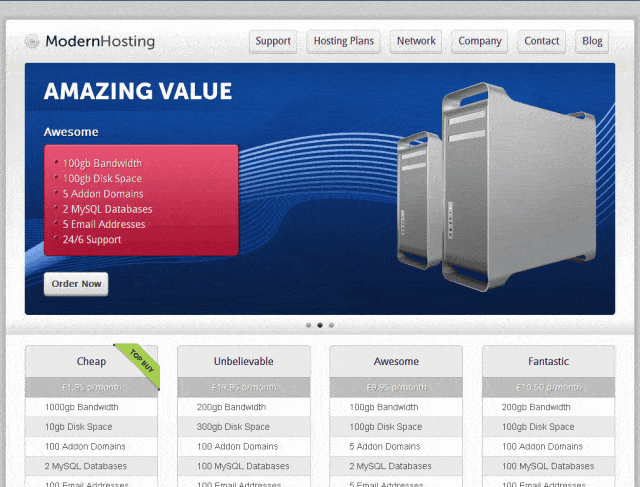Go to the Contact page
The width and height of the screenshot is (640, 487).
coord(542,41)
